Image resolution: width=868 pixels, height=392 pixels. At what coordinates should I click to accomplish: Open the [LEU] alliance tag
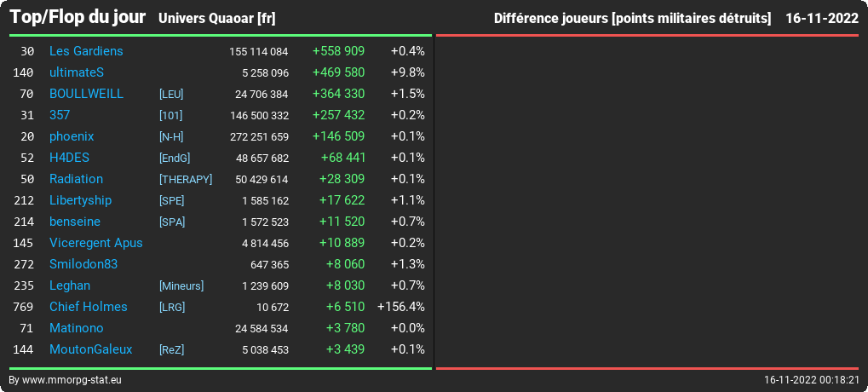(171, 94)
